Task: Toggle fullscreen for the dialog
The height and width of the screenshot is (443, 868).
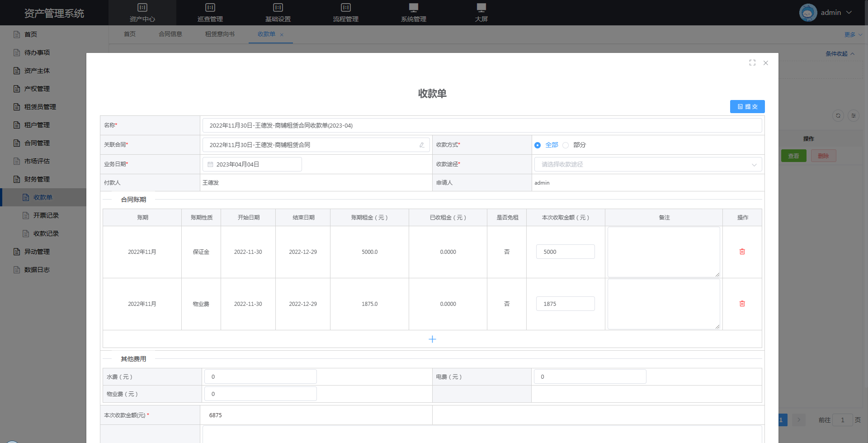Action: 752,62
